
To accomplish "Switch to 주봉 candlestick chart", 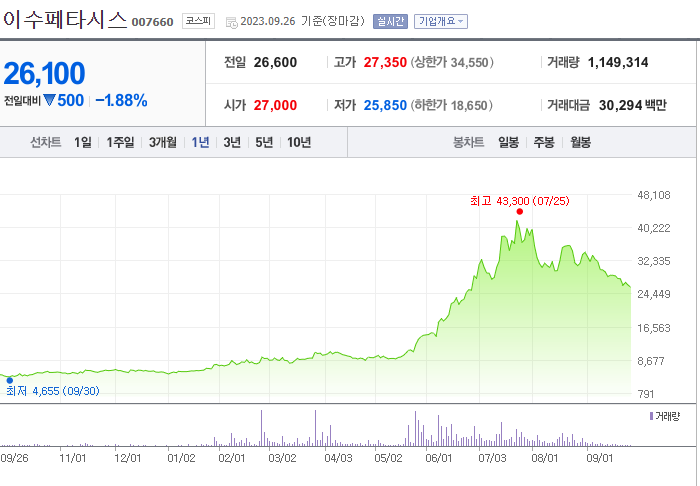I will (x=544, y=142).
